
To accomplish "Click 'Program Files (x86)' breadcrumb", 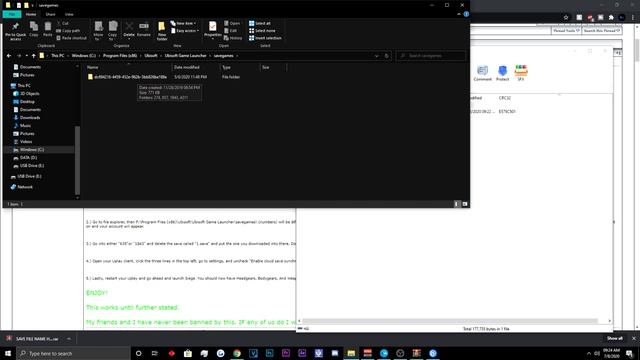I will (x=120, y=56).
